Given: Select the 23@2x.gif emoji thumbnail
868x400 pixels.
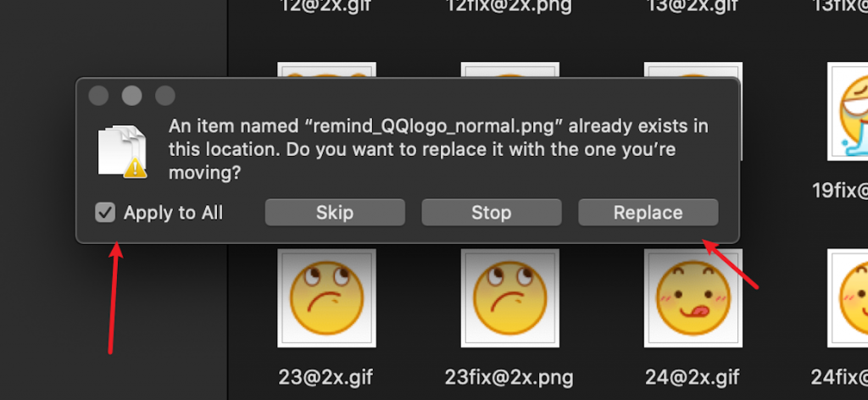Looking at the screenshot, I should click(326, 297).
